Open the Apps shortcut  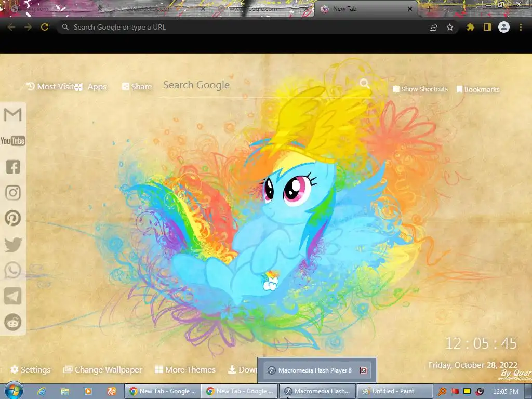(x=90, y=87)
